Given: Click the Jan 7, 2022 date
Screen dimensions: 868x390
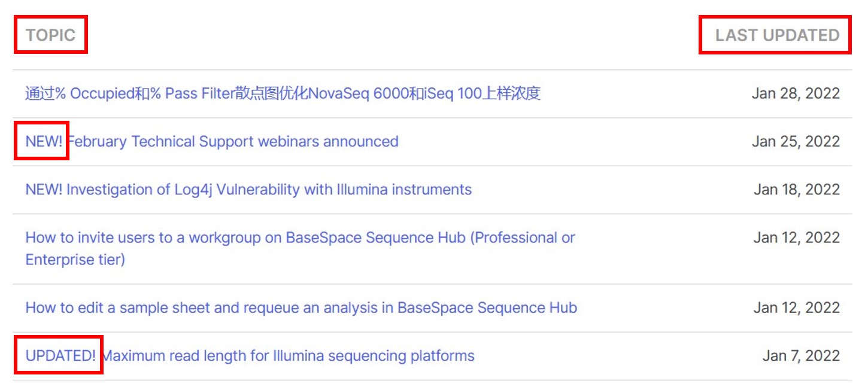Looking at the screenshot, I should [x=801, y=356].
